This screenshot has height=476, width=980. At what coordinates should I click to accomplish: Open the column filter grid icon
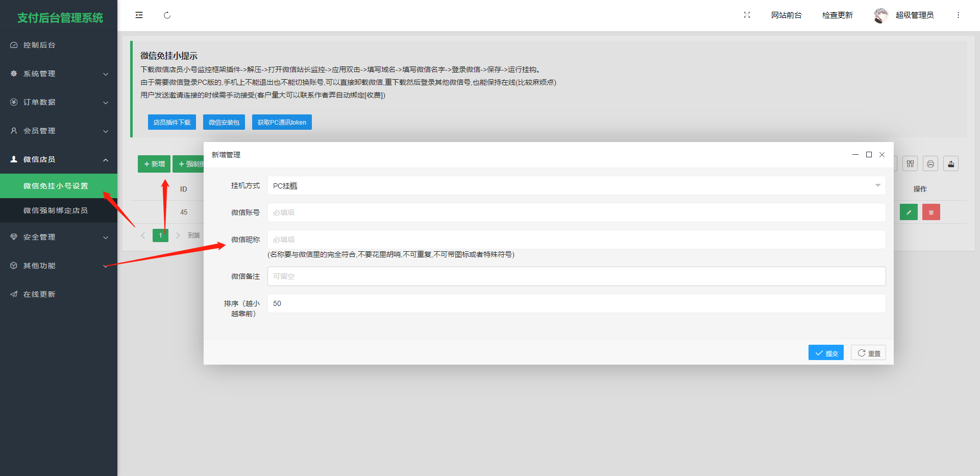click(x=910, y=164)
